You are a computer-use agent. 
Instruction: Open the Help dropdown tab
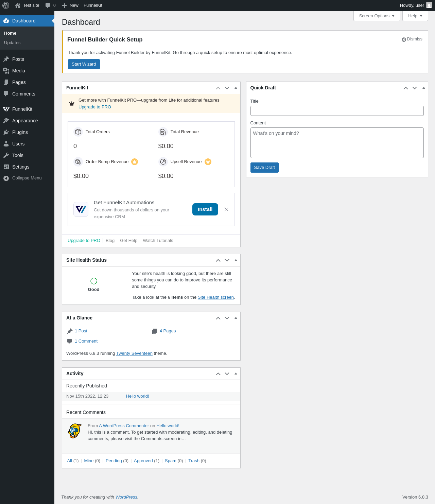tap(415, 16)
